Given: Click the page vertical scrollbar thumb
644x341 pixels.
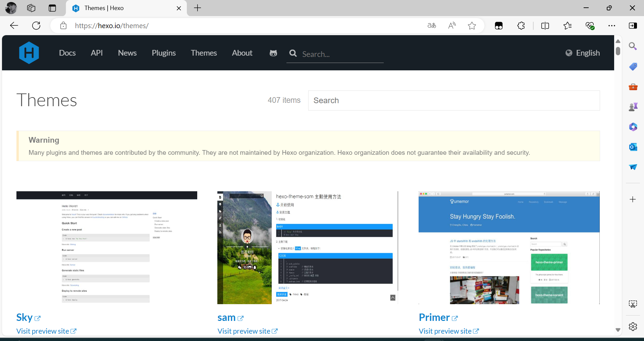Looking at the screenshot, I should (x=618, y=51).
